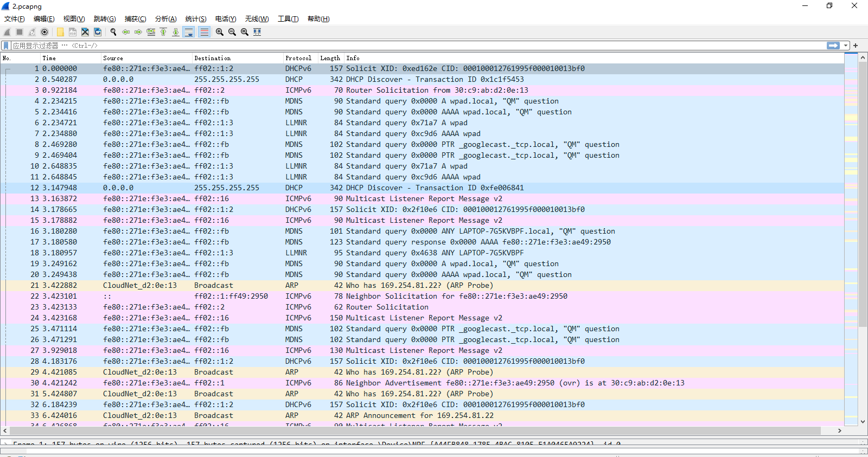Reload the capture file
Image resolution: width=868 pixels, height=457 pixels.
coord(98,32)
